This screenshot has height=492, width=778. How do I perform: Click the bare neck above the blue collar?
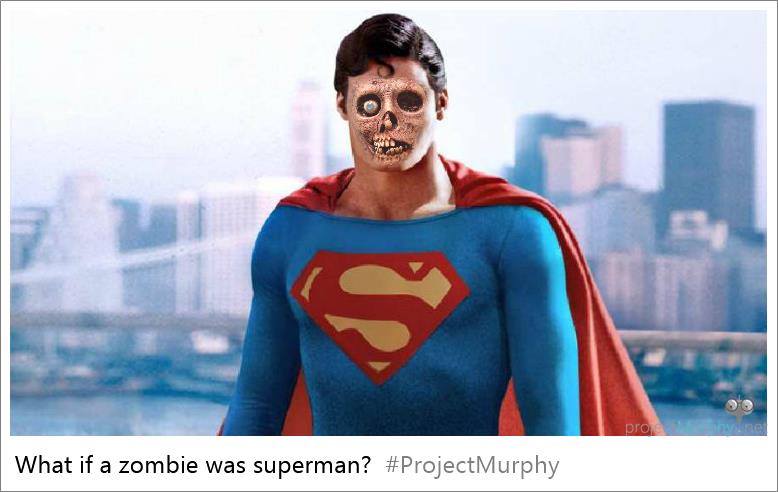pyautogui.click(x=394, y=193)
